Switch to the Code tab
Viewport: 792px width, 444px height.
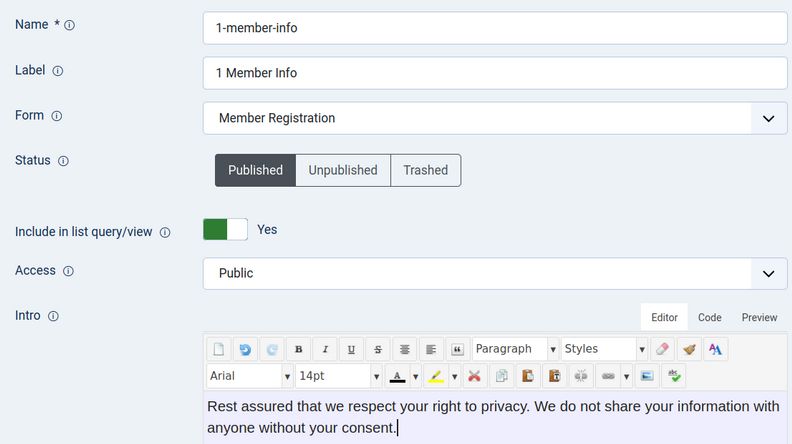pyautogui.click(x=709, y=317)
